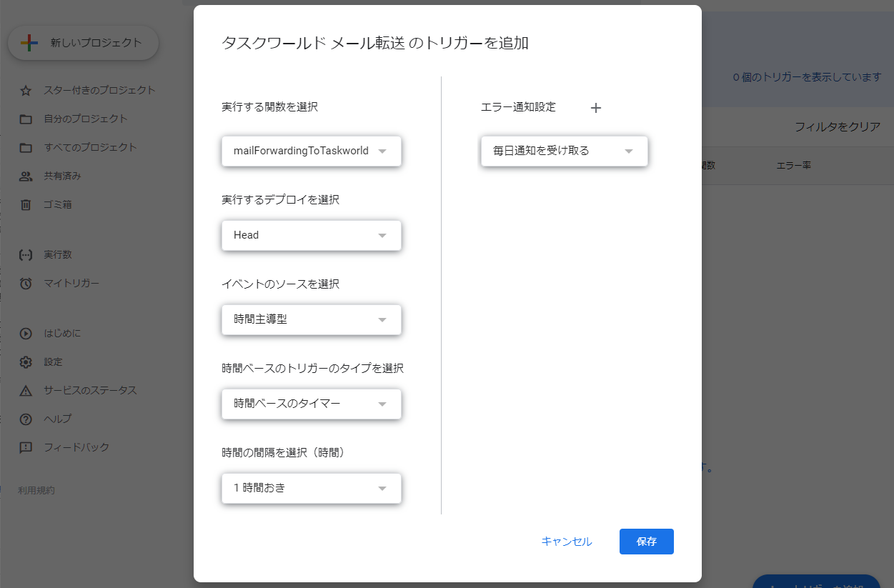Click フィルタをクリア in the background page
This screenshot has width=894, height=588.
838,127
